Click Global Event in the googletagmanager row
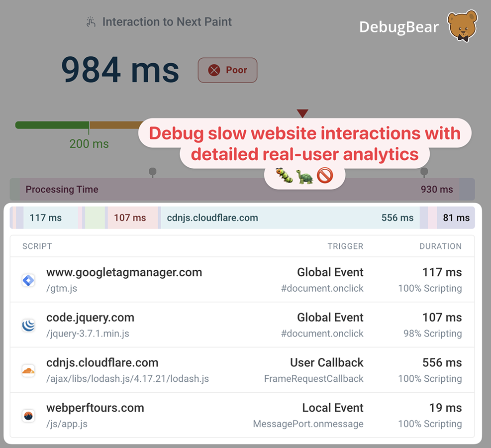This screenshot has height=448, width=491. [x=330, y=273]
